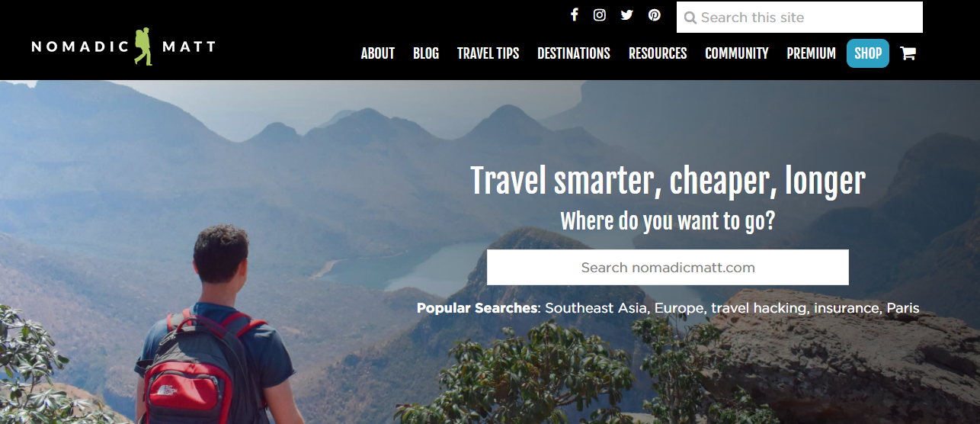The image size is (980, 424).
Task: Open the Instagram social icon
Action: [x=600, y=14]
